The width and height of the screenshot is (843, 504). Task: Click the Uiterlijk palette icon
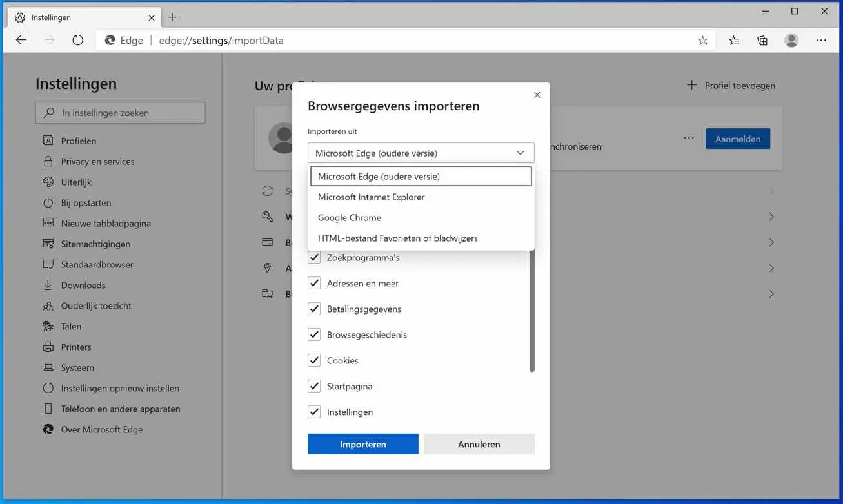[48, 182]
